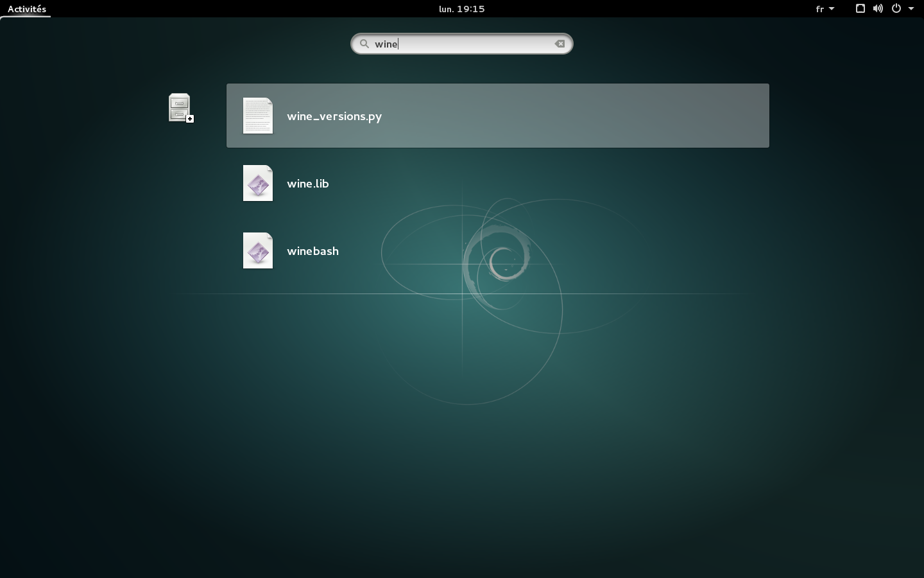Click the magnifying glass search icon
924x578 pixels.
click(364, 44)
